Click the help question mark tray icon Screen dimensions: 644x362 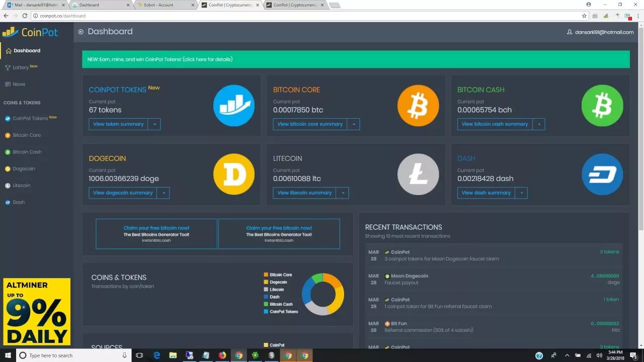pyautogui.click(x=539, y=355)
